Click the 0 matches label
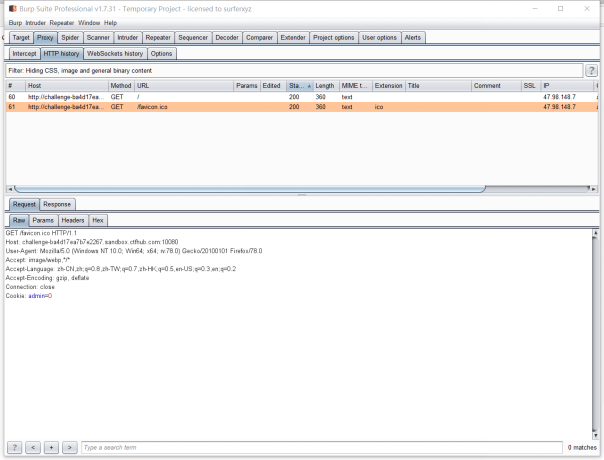Image resolution: width=604 pixels, height=460 pixels. pos(582,447)
